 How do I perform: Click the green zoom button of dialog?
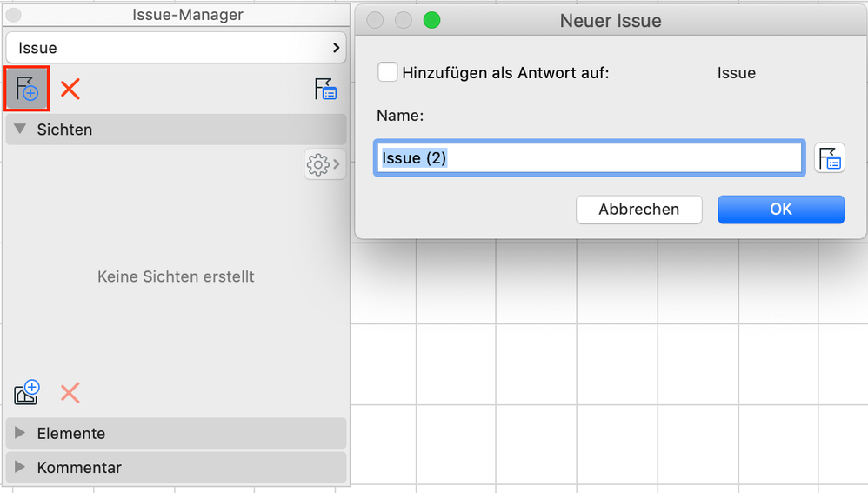431,20
